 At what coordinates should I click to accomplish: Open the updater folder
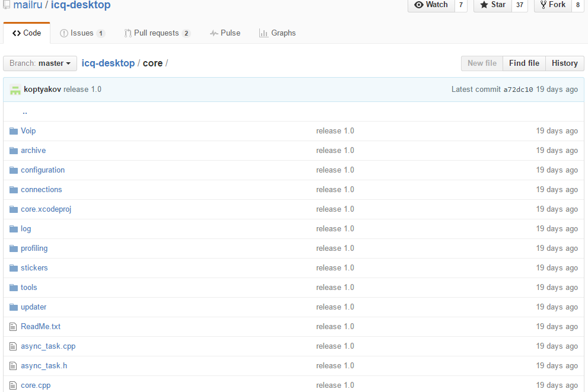pyautogui.click(x=34, y=307)
